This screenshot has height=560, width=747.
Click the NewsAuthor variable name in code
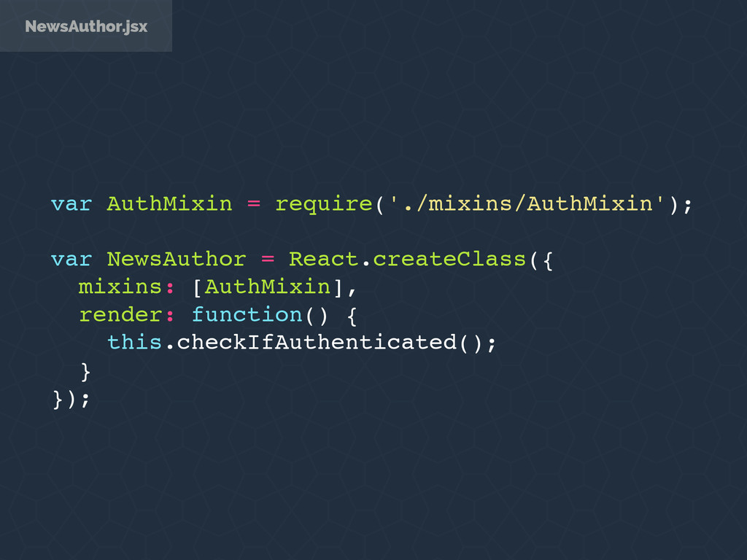[x=177, y=259]
